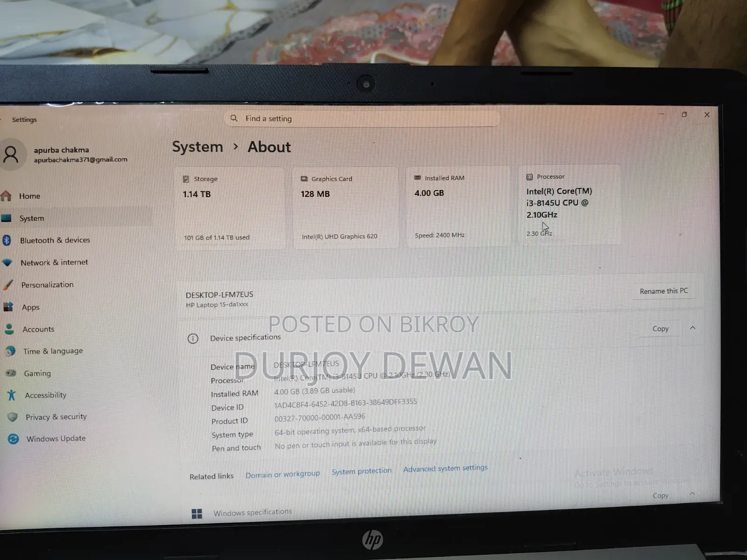
Task: Click the Speed: 2400 MHz text
Action: click(440, 235)
